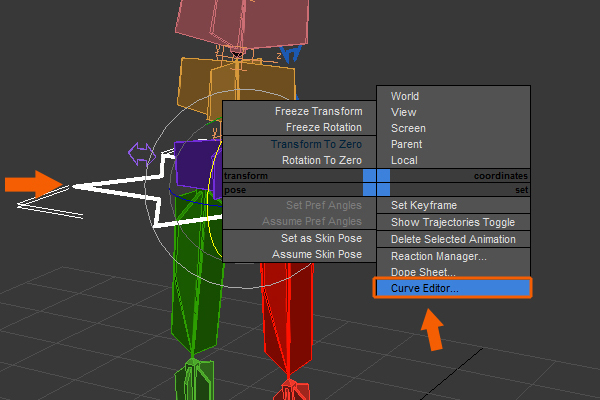The height and width of the screenshot is (400, 600).
Task: Click the set quad title
Action: [521, 190]
